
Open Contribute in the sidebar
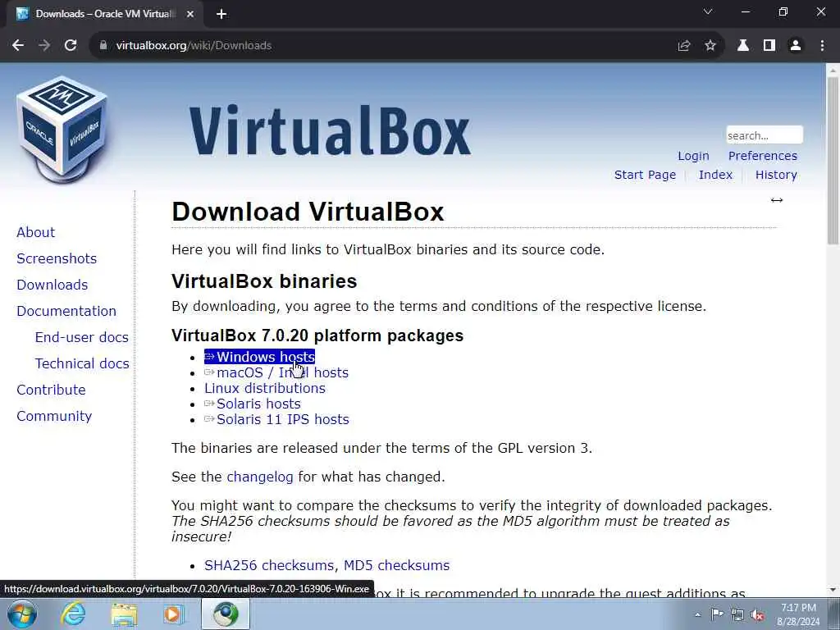point(51,390)
